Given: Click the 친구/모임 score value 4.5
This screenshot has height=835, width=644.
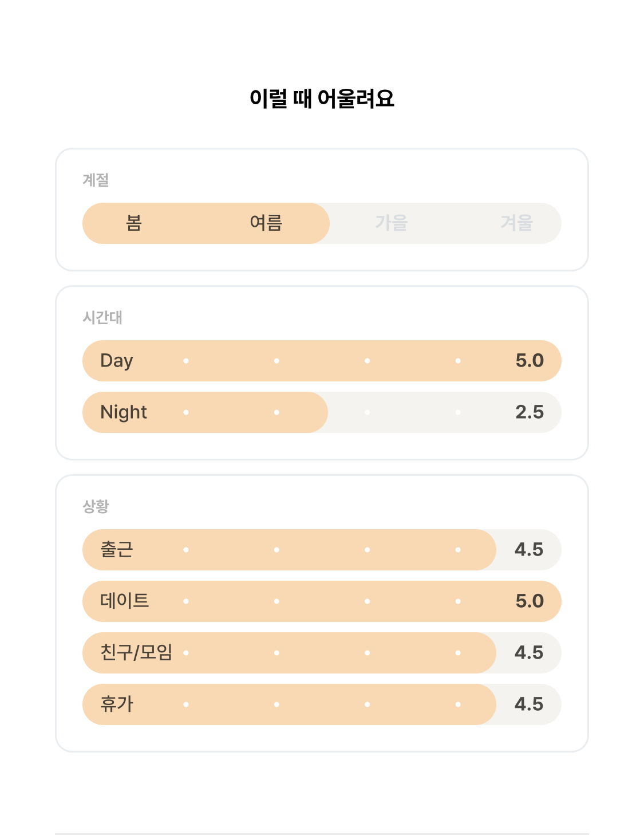Looking at the screenshot, I should (529, 653).
